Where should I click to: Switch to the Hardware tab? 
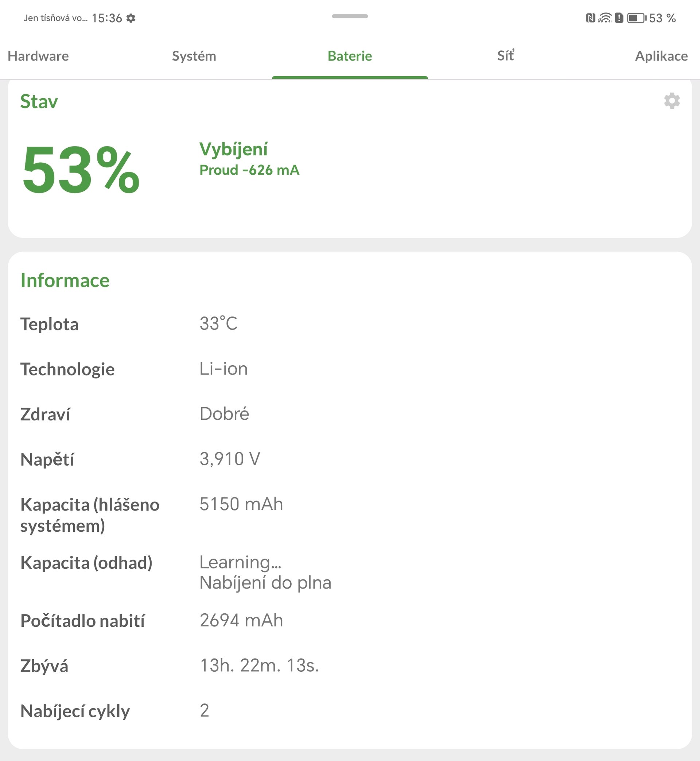(x=38, y=56)
